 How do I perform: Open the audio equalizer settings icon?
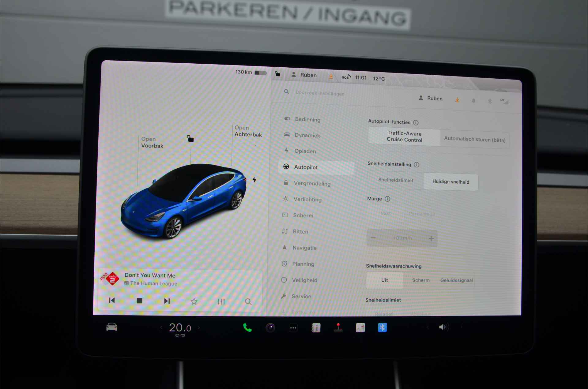(x=221, y=302)
